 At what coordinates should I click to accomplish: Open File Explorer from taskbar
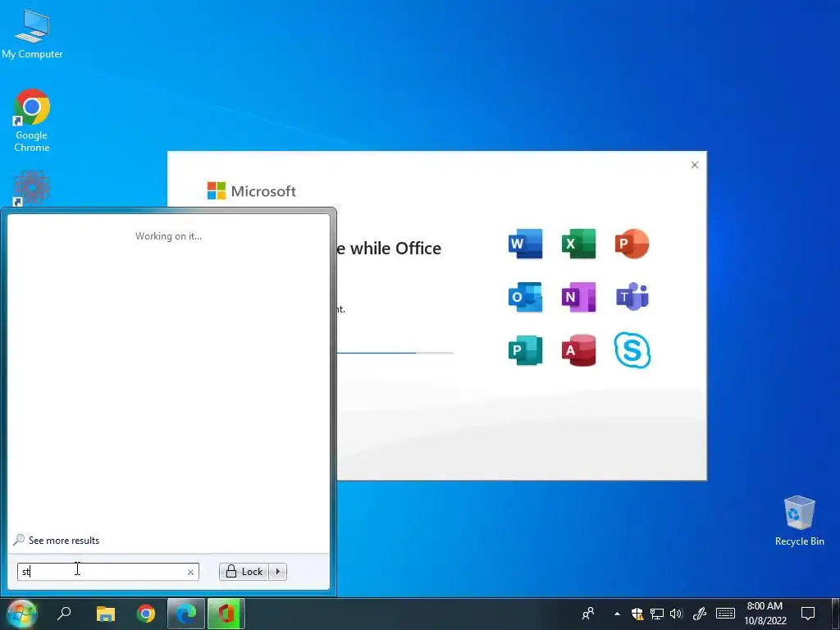[106, 614]
